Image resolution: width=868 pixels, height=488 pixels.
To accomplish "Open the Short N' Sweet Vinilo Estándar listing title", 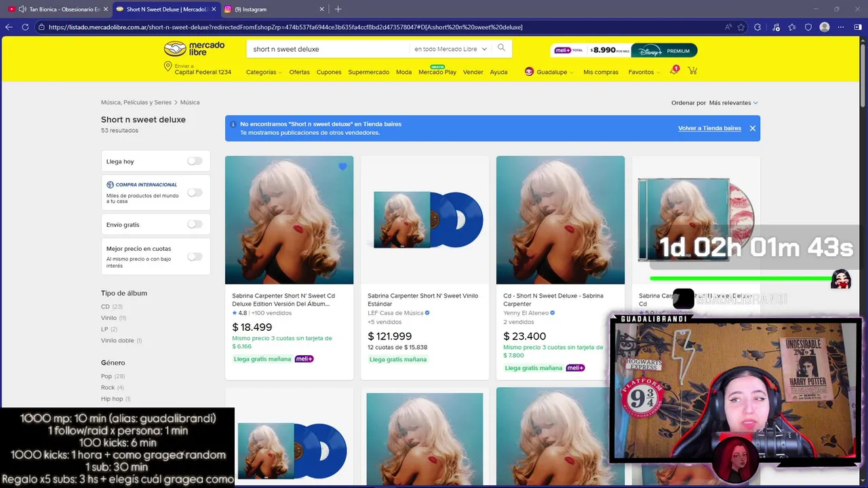I will click(422, 300).
